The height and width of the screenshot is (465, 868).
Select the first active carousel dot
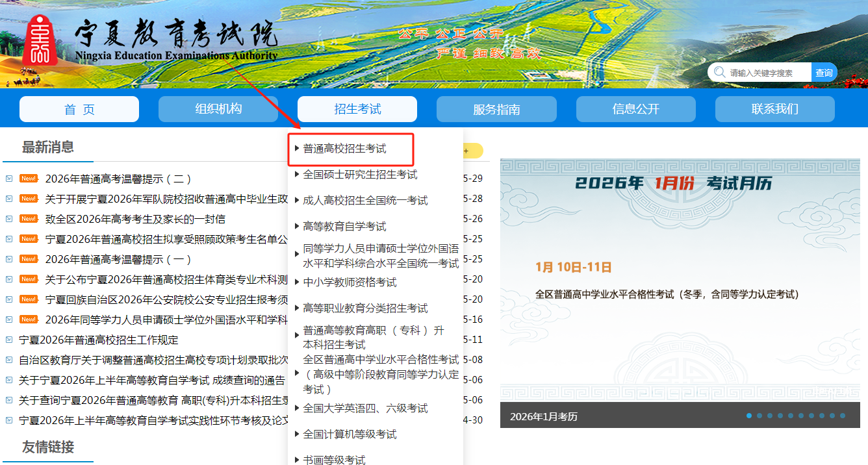749,416
